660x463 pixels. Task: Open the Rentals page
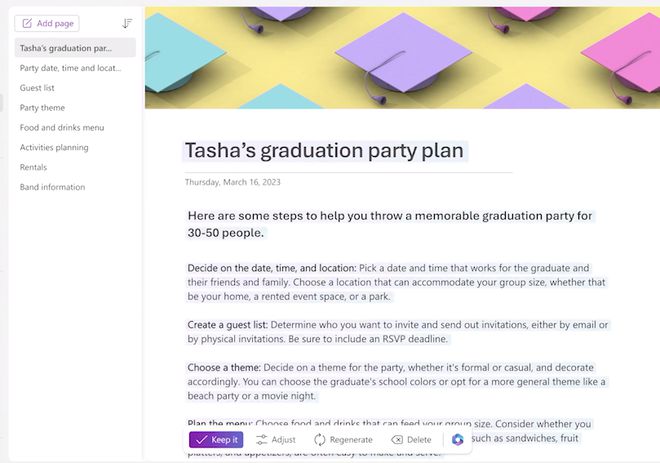click(x=33, y=167)
